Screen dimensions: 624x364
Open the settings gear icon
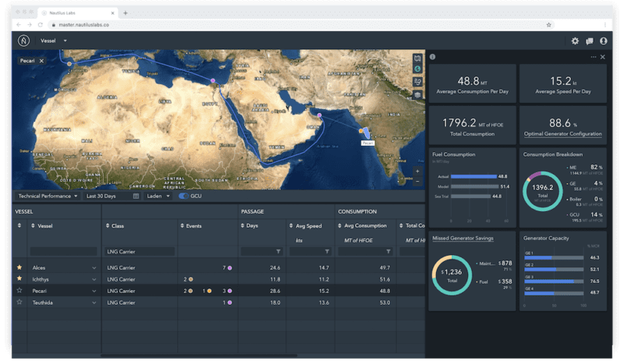click(x=575, y=41)
